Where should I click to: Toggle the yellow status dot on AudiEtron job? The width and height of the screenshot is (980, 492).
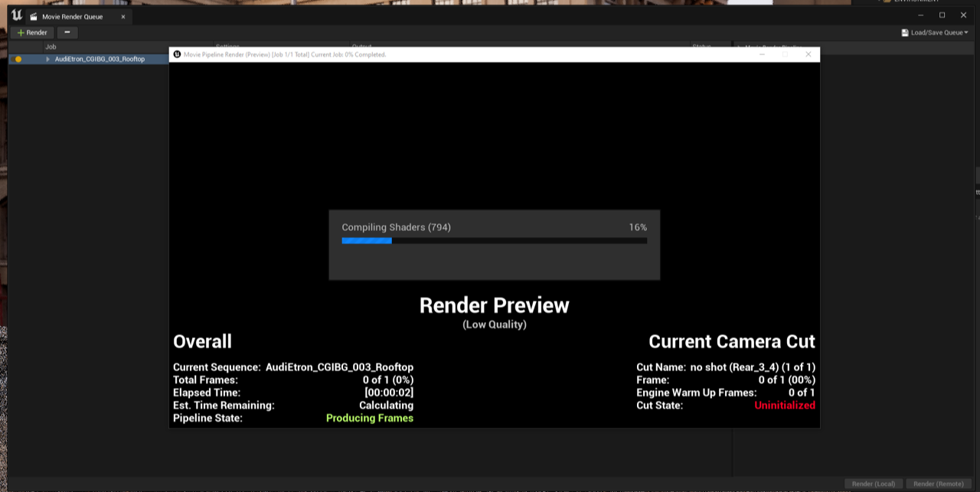pos(18,59)
